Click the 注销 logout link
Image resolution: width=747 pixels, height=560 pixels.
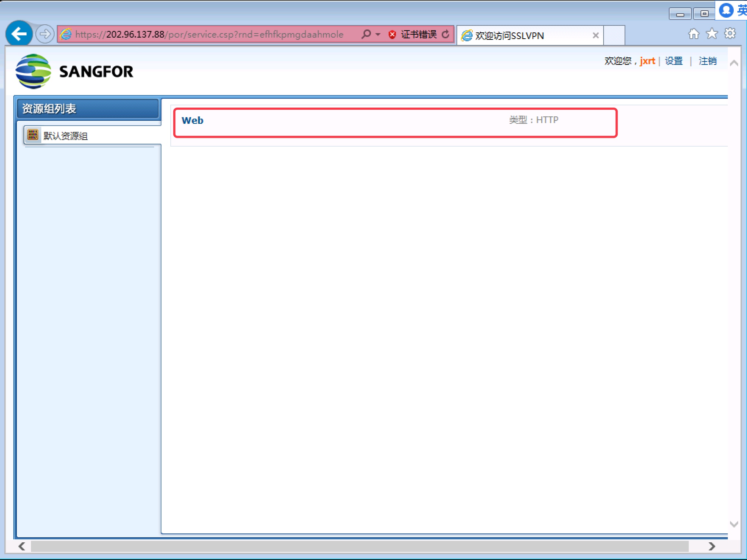[708, 61]
